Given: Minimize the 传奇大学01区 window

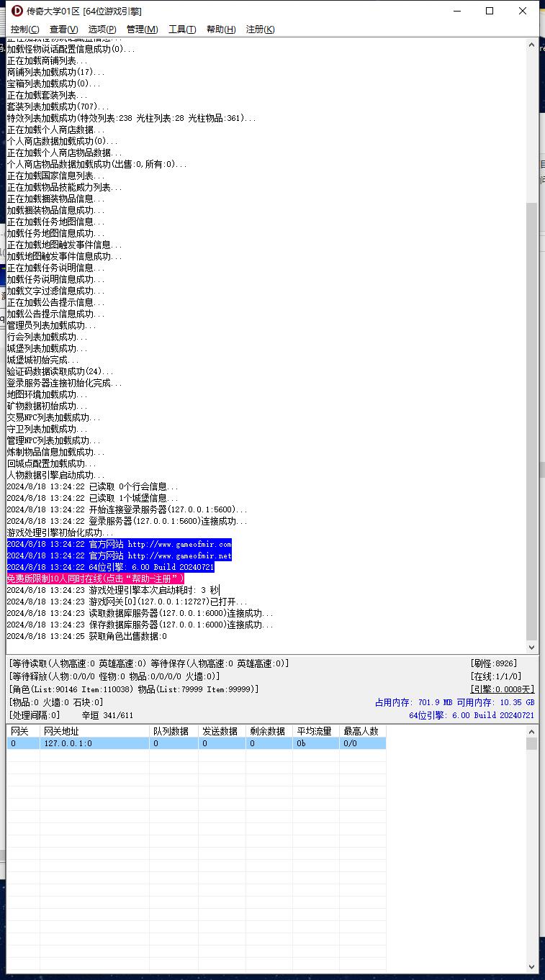Looking at the screenshot, I should coord(456,11).
